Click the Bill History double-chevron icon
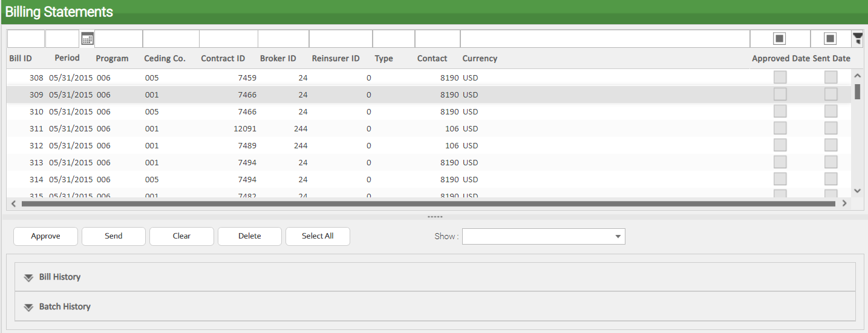Image resolution: width=868 pixels, height=333 pixels. (28, 277)
